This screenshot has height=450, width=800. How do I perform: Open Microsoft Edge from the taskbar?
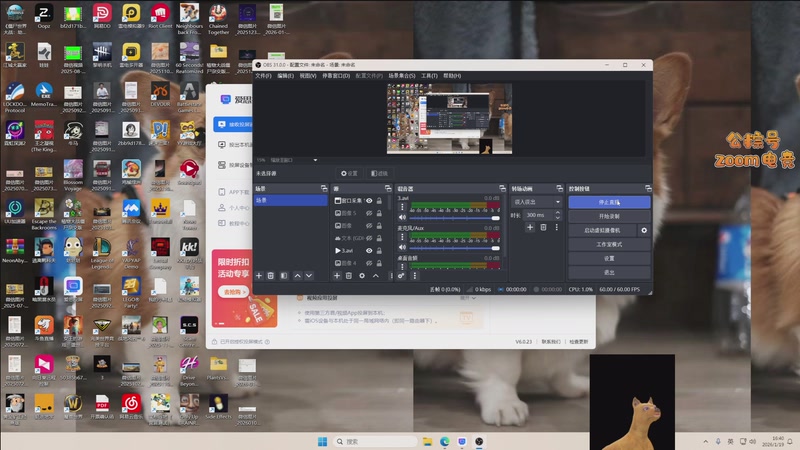(x=445, y=441)
